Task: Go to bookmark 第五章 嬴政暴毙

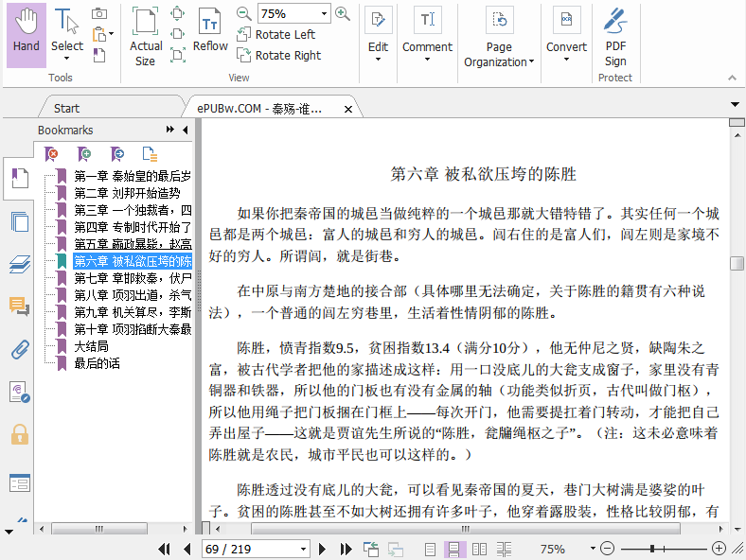Action: [133, 244]
